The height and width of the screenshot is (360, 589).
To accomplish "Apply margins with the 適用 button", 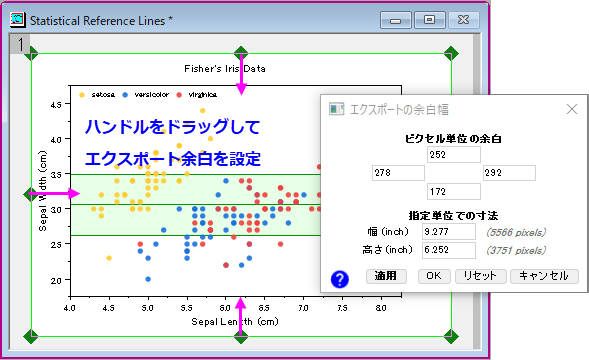I will [386, 276].
